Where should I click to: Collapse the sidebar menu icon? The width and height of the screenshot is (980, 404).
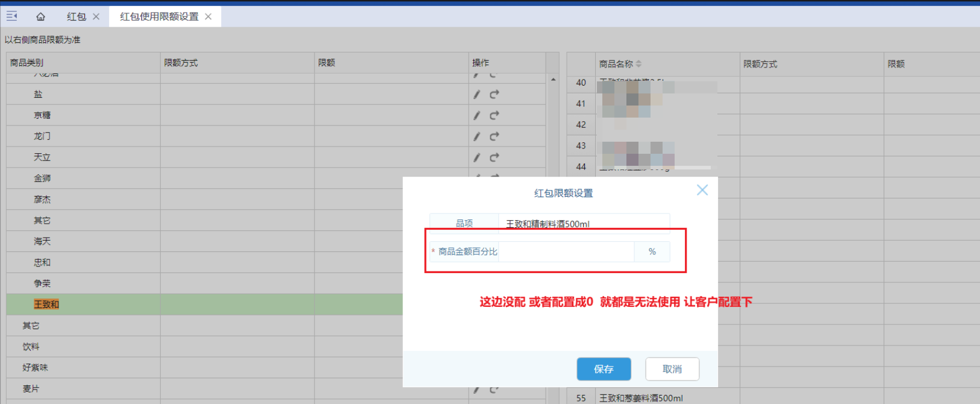tap(11, 16)
